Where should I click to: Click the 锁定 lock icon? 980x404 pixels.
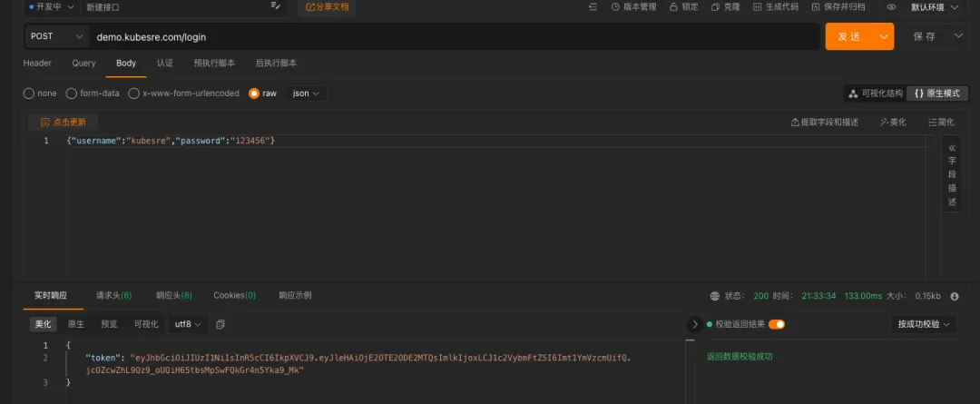(673, 7)
